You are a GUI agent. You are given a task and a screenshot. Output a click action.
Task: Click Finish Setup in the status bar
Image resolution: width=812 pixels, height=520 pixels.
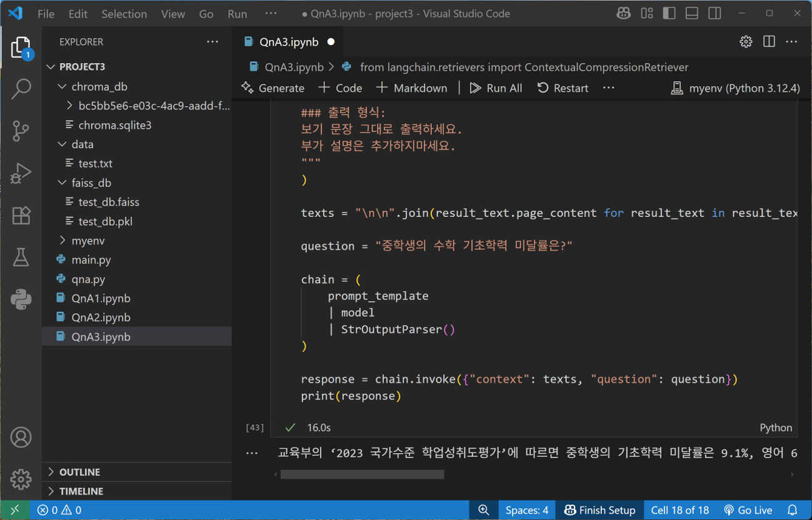tap(599, 510)
